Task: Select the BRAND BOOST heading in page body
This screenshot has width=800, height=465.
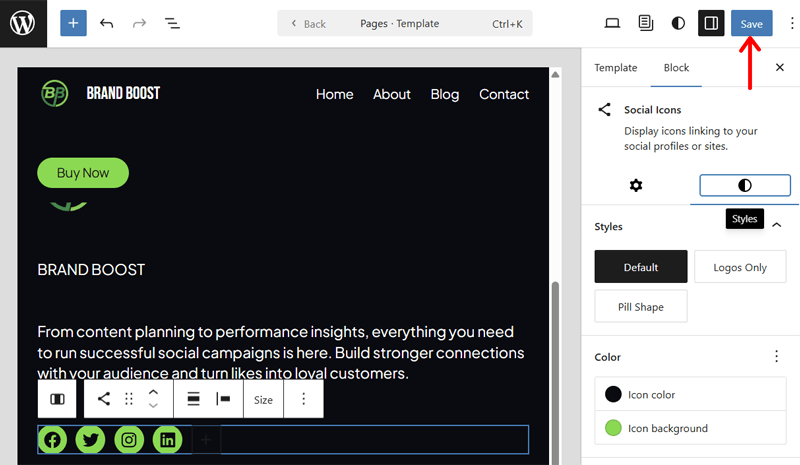Action: click(x=91, y=270)
